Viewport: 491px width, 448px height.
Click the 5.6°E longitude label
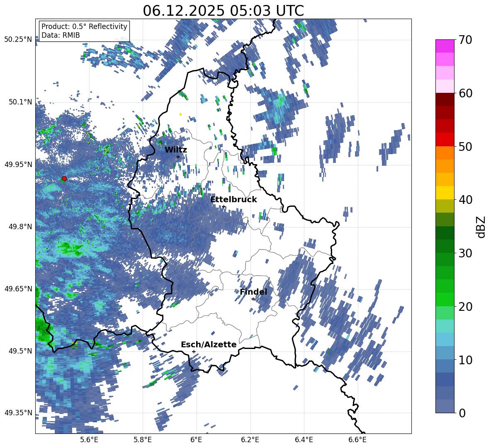click(89, 440)
